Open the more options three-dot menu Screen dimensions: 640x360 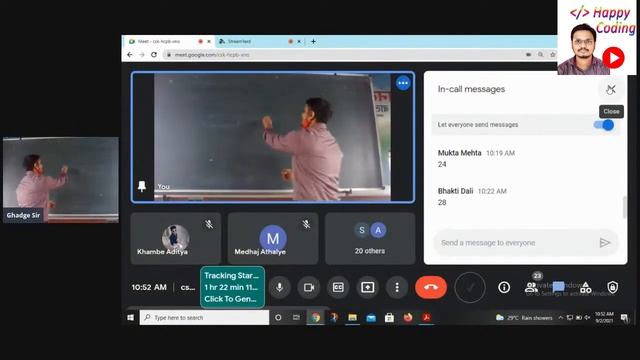(x=397, y=287)
